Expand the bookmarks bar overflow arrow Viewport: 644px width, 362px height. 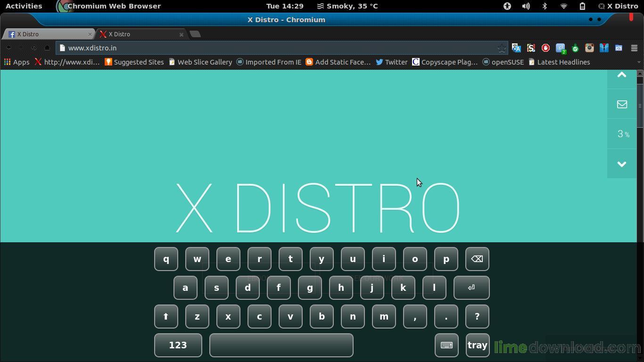639,62
